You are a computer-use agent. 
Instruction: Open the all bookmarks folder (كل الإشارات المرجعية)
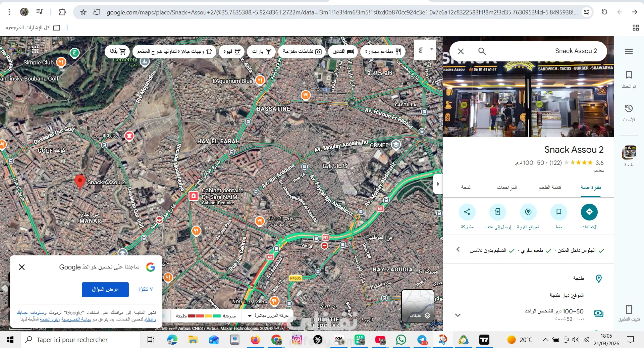tap(33, 28)
